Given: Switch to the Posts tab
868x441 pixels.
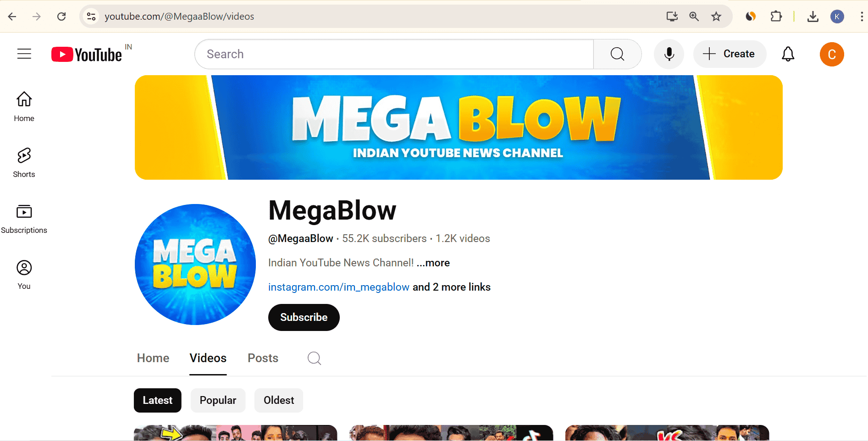Looking at the screenshot, I should coord(263,358).
